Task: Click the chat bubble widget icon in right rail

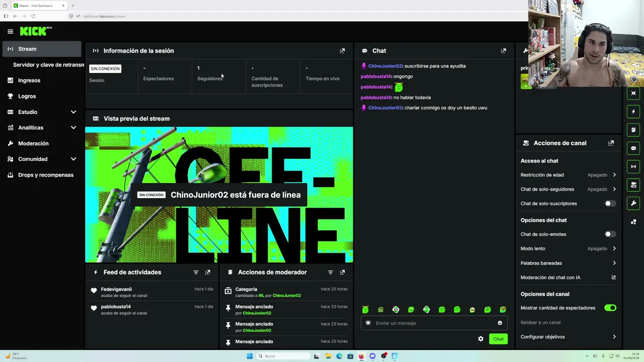Action: [x=633, y=148]
